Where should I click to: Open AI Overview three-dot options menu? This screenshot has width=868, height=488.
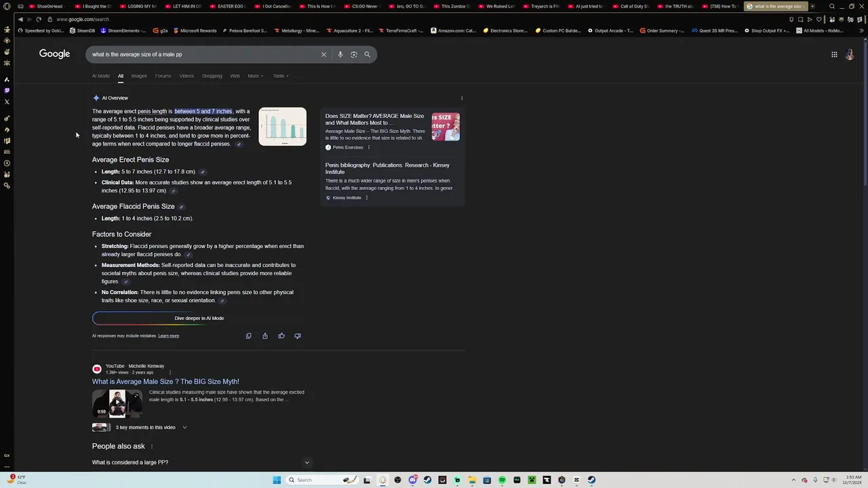(x=462, y=98)
